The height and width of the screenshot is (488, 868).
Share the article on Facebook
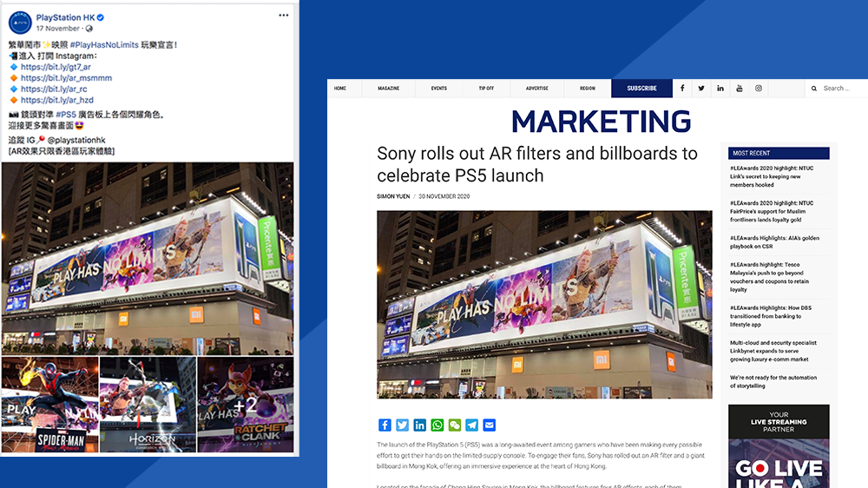385,425
